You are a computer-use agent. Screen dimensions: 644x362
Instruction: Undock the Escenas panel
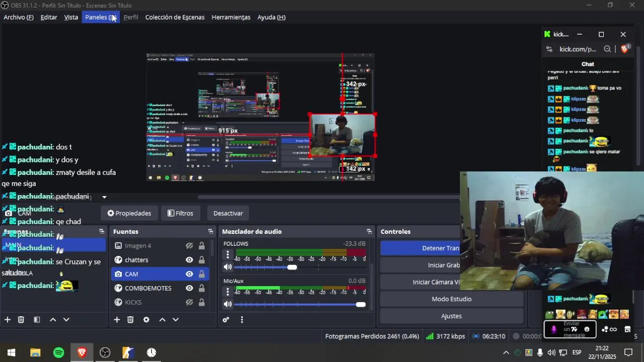click(x=102, y=231)
